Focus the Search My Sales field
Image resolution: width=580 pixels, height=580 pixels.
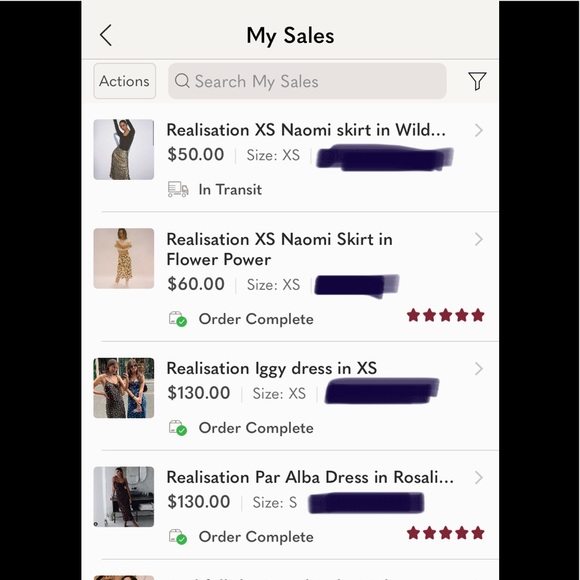click(307, 81)
